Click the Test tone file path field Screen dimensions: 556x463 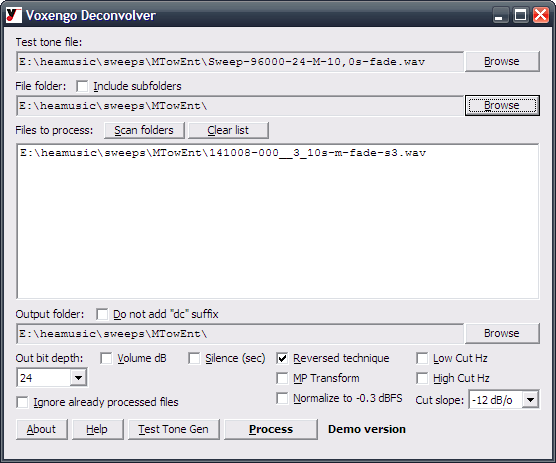(x=240, y=62)
